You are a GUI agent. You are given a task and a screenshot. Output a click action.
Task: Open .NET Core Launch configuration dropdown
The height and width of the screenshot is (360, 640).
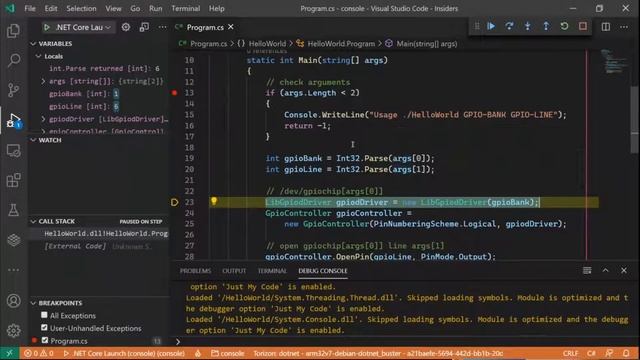[83, 27]
